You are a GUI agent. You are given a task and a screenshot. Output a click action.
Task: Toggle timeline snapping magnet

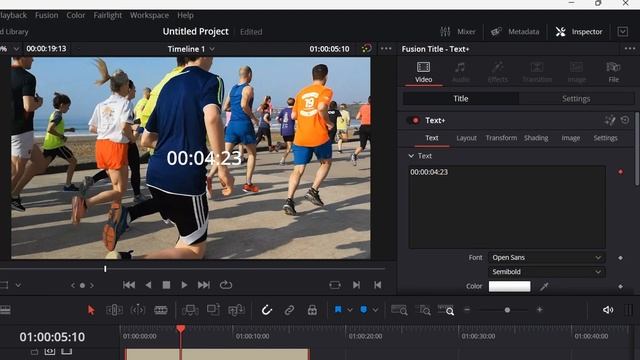tap(267, 310)
